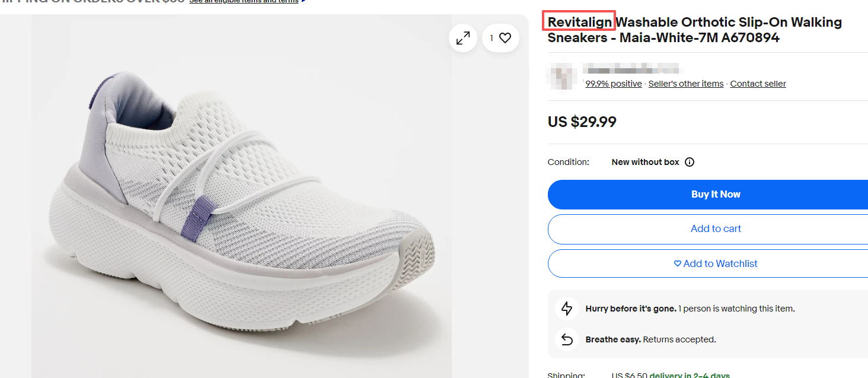868x378 pixels.
Task: Click the lightning bolt icon near "Hurry before it's gone"
Action: [x=567, y=309]
